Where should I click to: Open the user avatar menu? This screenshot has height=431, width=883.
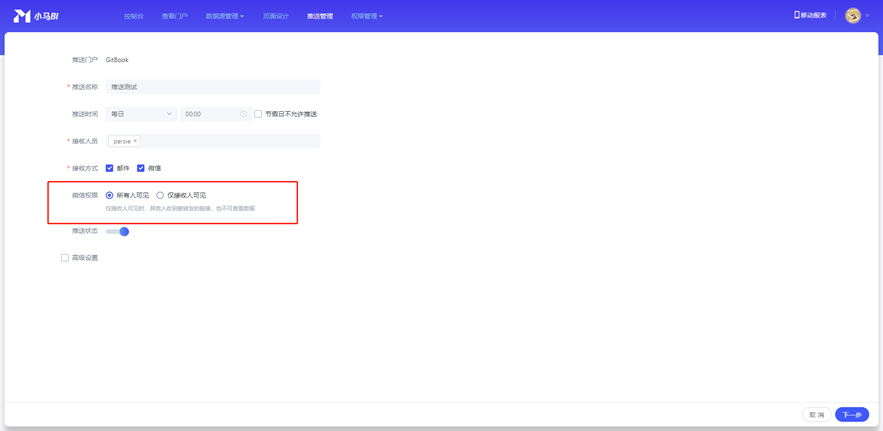click(x=853, y=16)
